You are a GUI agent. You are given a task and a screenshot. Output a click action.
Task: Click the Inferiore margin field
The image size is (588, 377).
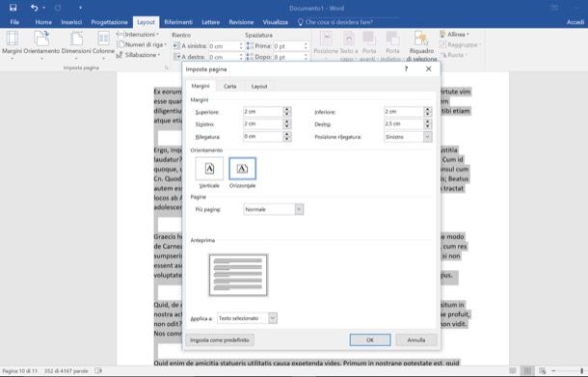pyautogui.click(x=404, y=112)
